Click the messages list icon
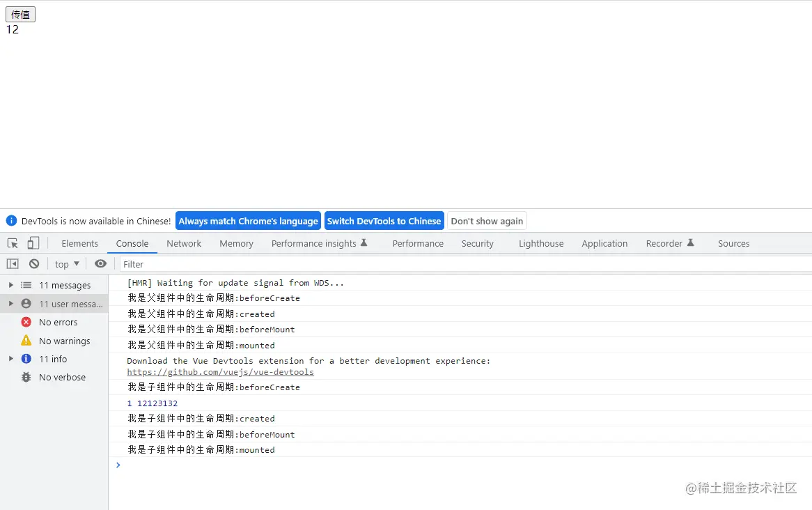 click(x=26, y=285)
